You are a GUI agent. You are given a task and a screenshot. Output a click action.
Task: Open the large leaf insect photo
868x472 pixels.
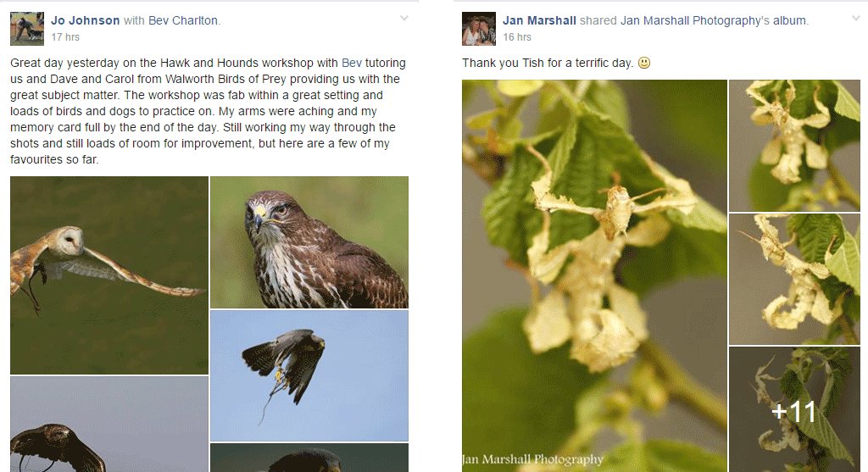[594, 275]
